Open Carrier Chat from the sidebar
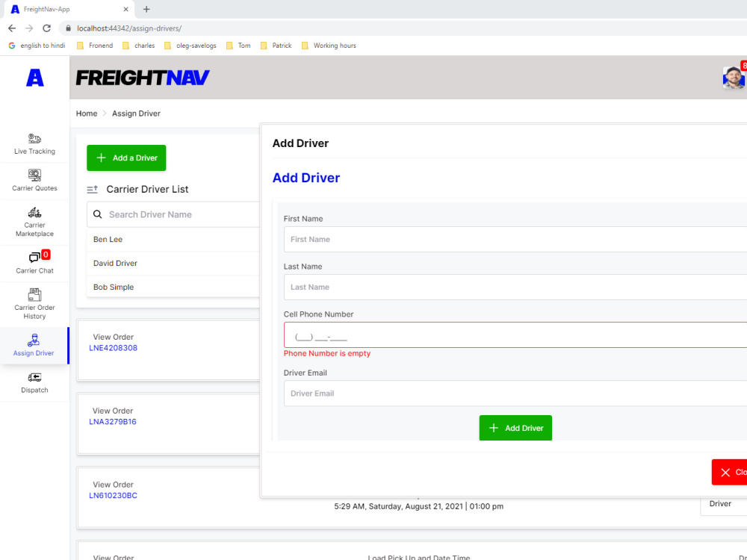The width and height of the screenshot is (747, 560). (x=34, y=264)
